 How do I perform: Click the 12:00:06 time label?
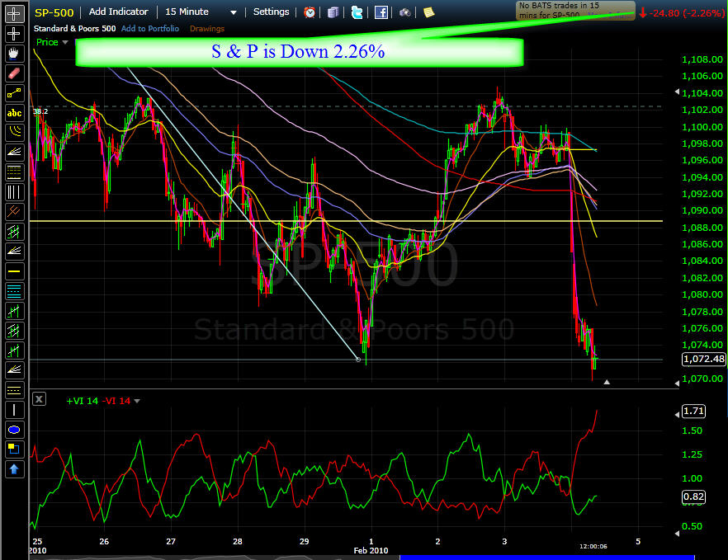click(x=593, y=547)
